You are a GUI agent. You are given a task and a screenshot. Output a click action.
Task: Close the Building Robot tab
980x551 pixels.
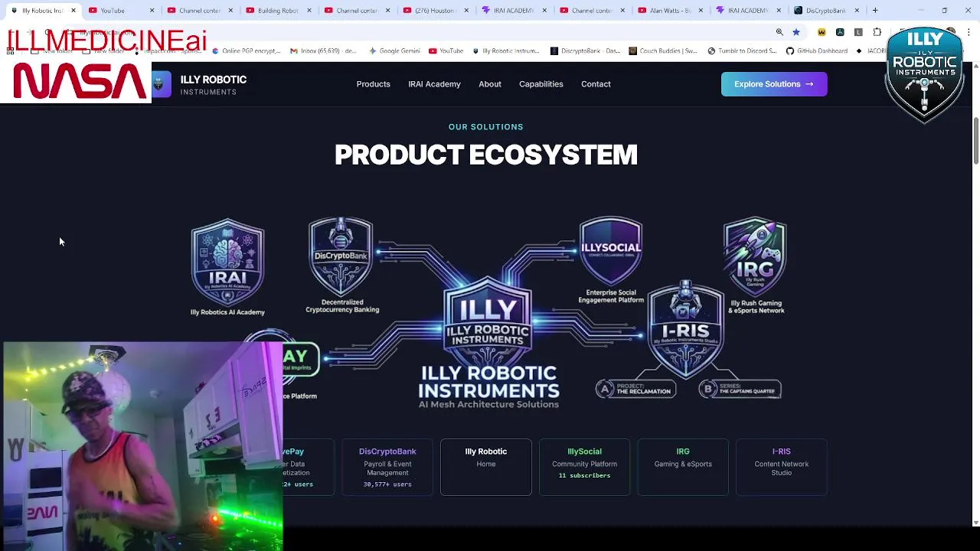click(309, 11)
